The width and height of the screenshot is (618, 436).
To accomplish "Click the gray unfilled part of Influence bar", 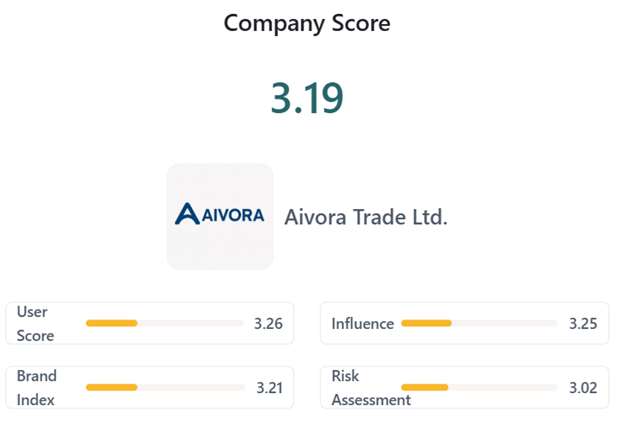I will [x=505, y=323].
